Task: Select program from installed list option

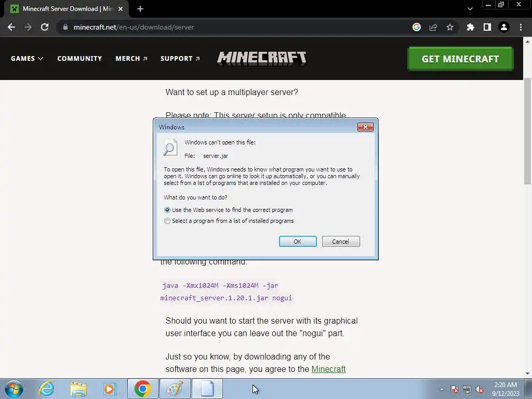Action: coord(229,221)
